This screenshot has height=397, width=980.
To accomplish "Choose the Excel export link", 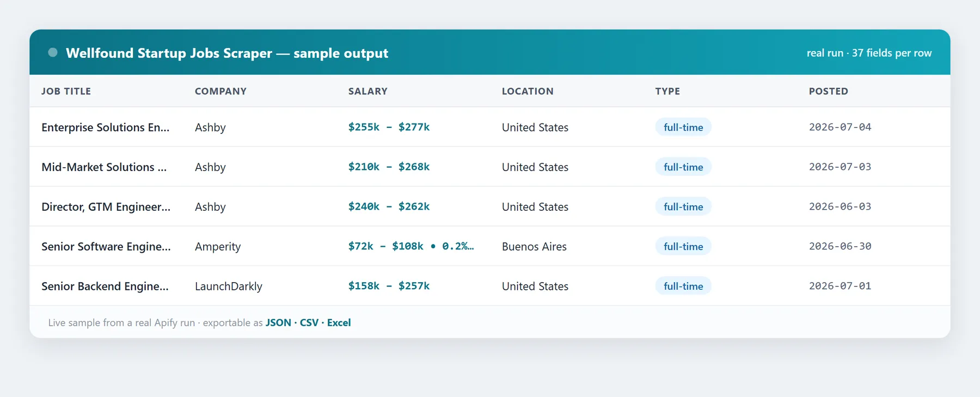I will click(339, 322).
